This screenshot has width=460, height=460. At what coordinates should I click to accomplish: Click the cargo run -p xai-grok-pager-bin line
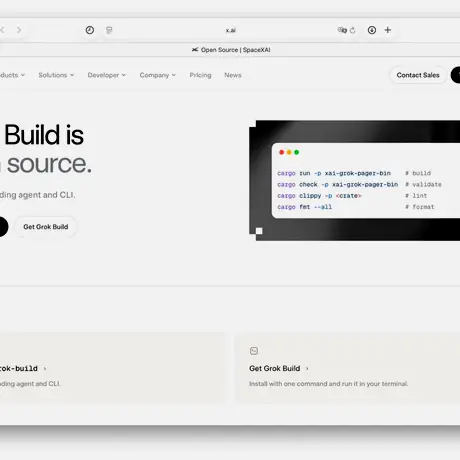pos(334,173)
